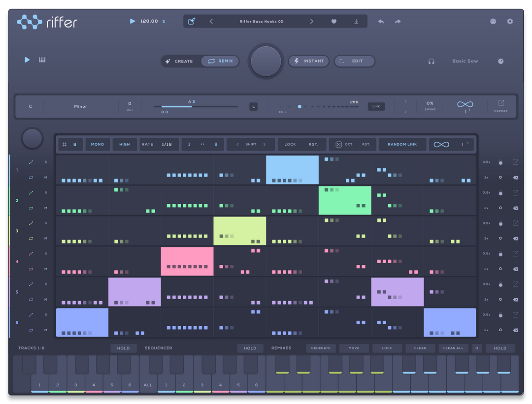Image resolution: width=532 pixels, height=404 pixels.
Task: Toggle the LINK button next to fill
Action: [376, 106]
